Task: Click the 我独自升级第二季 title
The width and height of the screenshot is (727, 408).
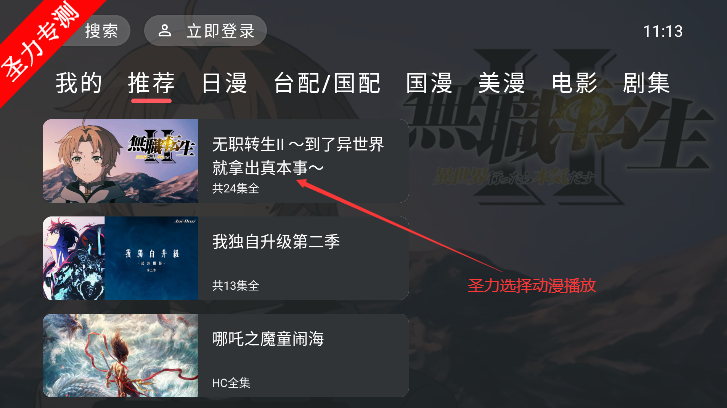Action: pos(276,242)
